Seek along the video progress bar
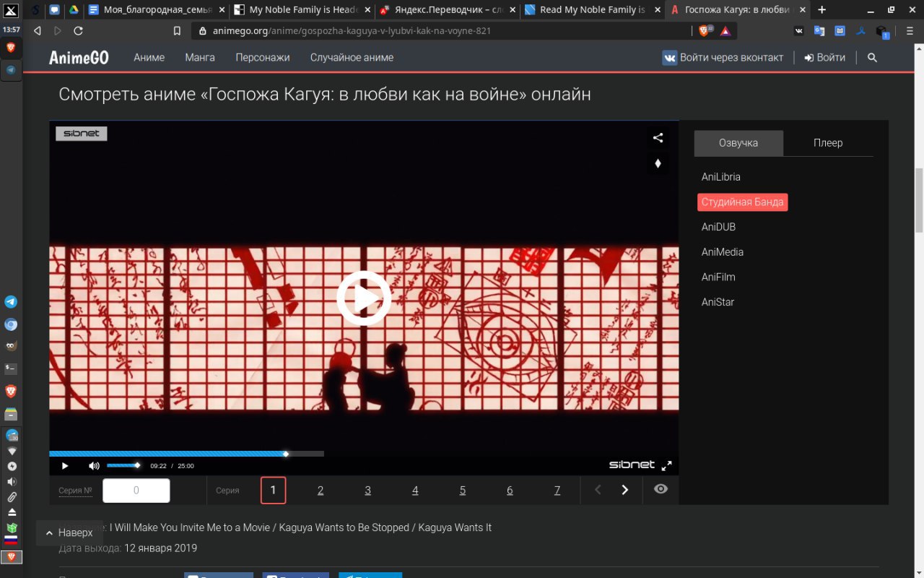Viewport: 924px width, 578px height. [186, 454]
